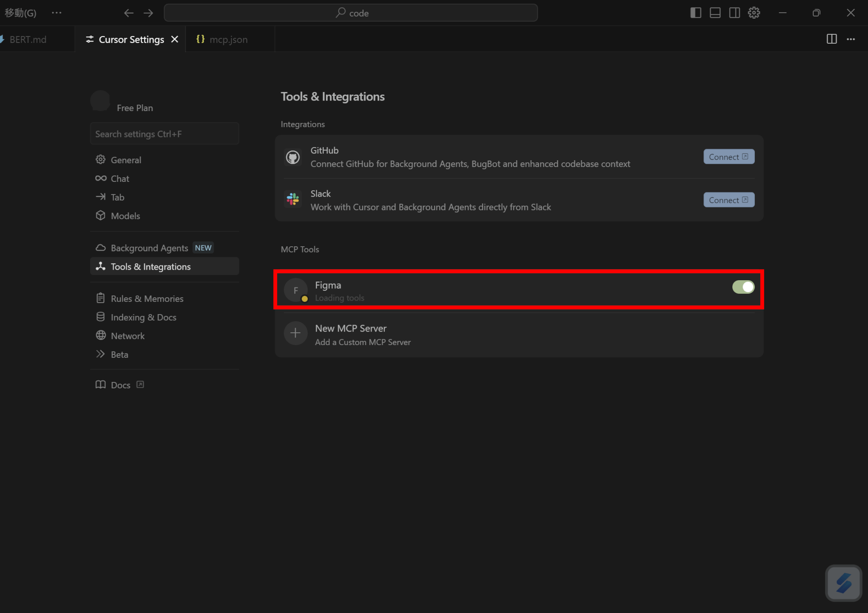This screenshot has height=613, width=868.
Task: Open Tab settings section
Action: (x=164, y=197)
